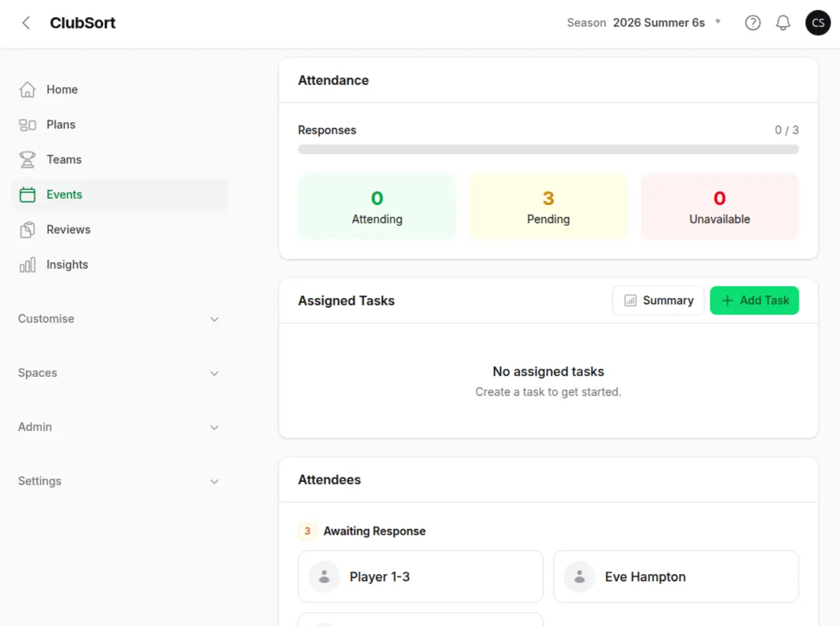Click the Reviews clipboard icon
Viewport: 840px width, 627px height.
pos(27,230)
